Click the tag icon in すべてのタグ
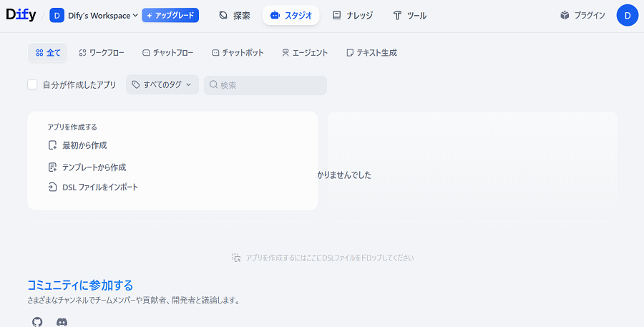644x327 pixels. (135, 84)
